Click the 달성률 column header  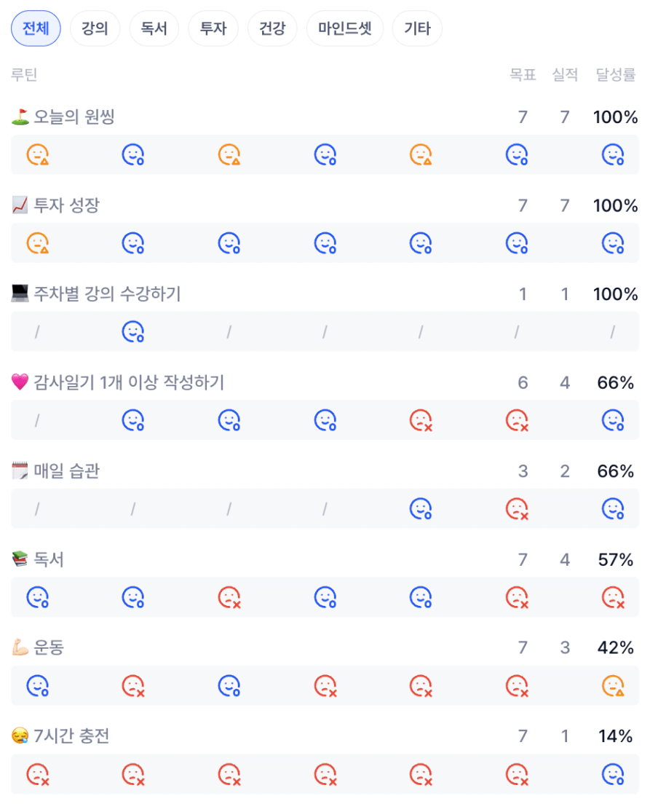pyautogui.click(x=616, y=74)
